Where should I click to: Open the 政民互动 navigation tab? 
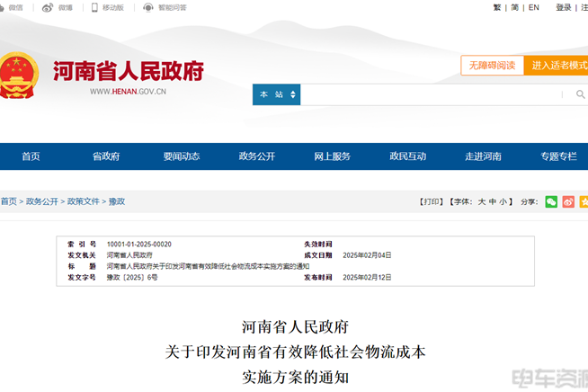click(407, 156)
